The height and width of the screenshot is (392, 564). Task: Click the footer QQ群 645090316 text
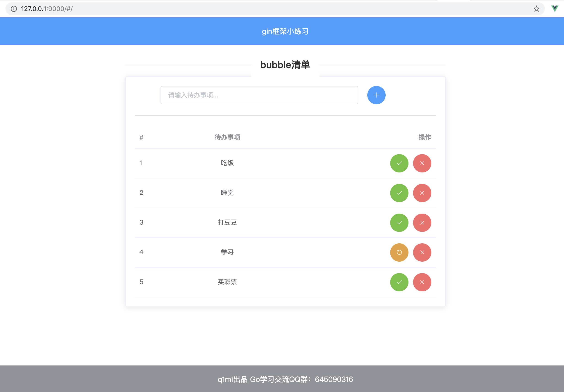coord(285,379)
